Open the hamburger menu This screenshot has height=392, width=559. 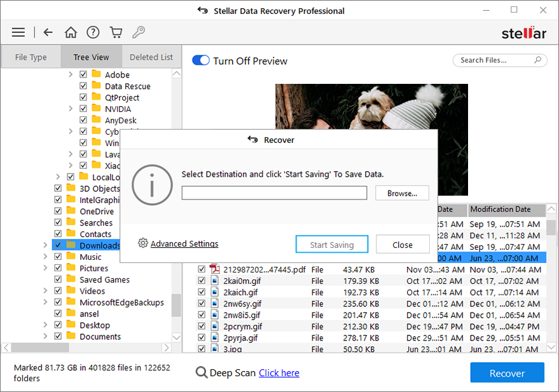coord(18,32)
